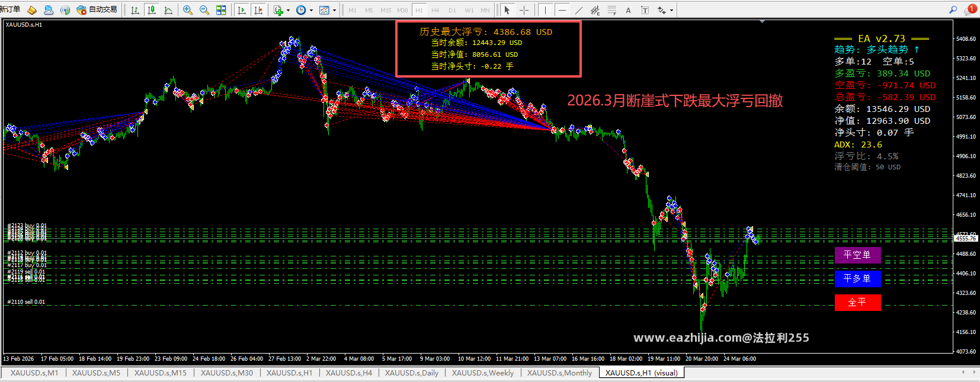Select the H4 timeframe button
The image size is (980, 382).
(x=435, y=10)
